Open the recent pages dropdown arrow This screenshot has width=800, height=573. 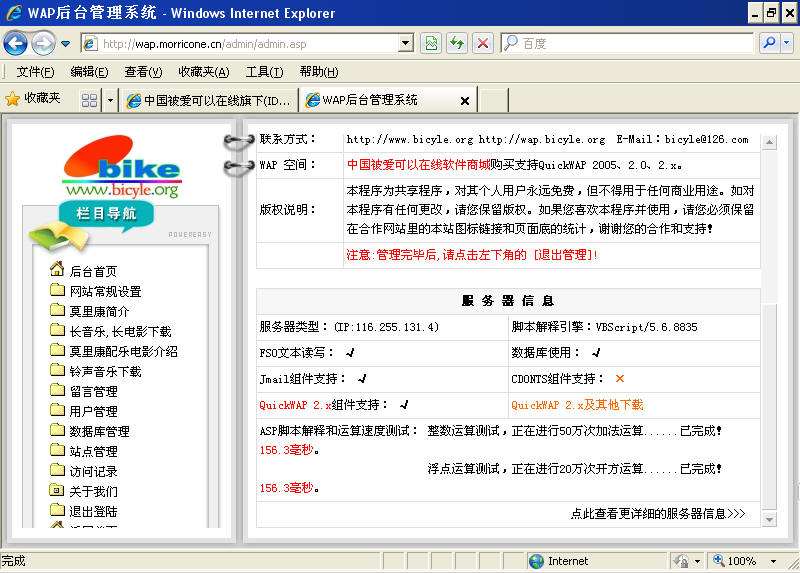66,43
